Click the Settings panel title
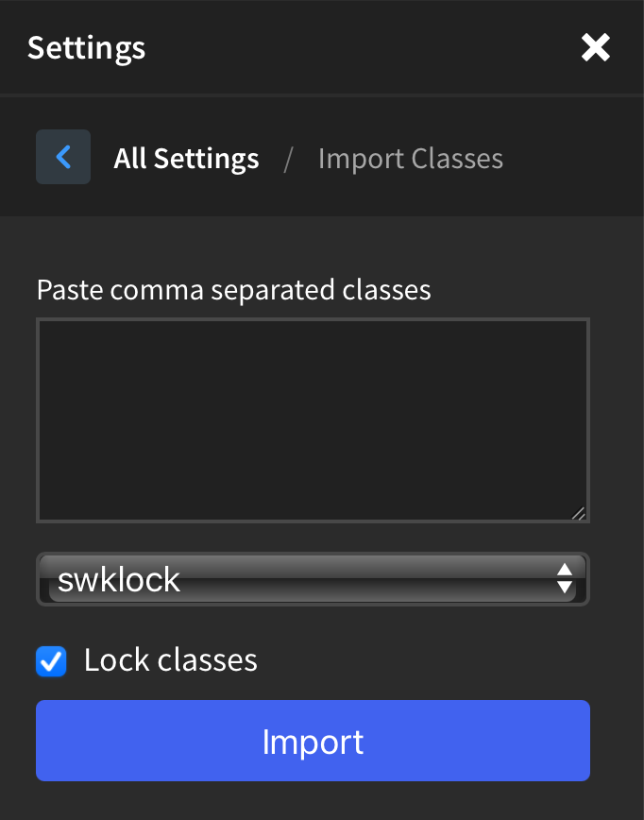644x820 pixels. tap(86, 48)
